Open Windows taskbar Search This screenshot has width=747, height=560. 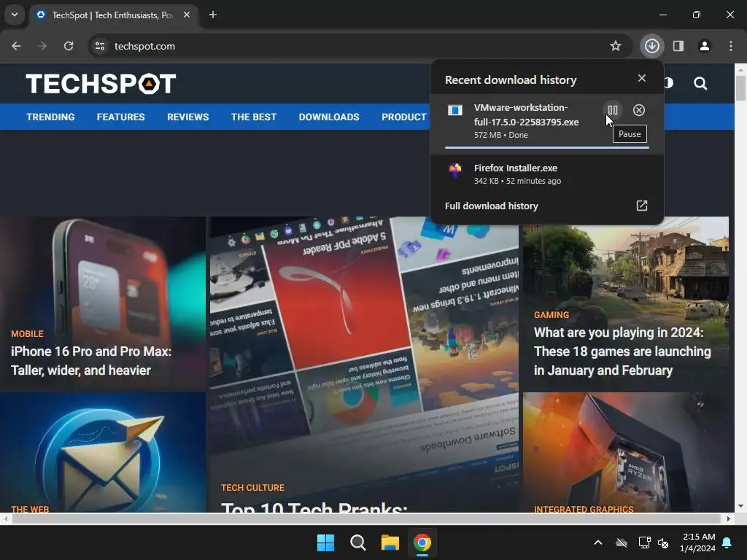tap(357, 542)
